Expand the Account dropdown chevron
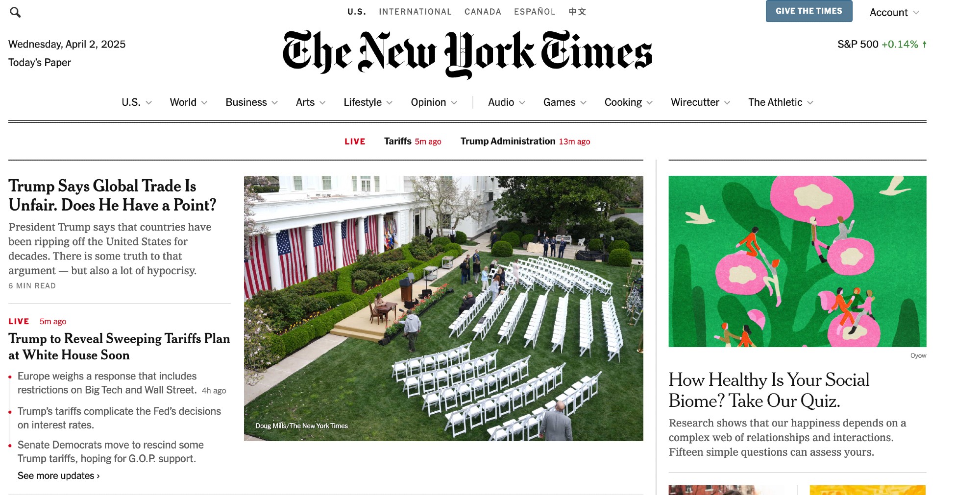 (x=916, y=13)
